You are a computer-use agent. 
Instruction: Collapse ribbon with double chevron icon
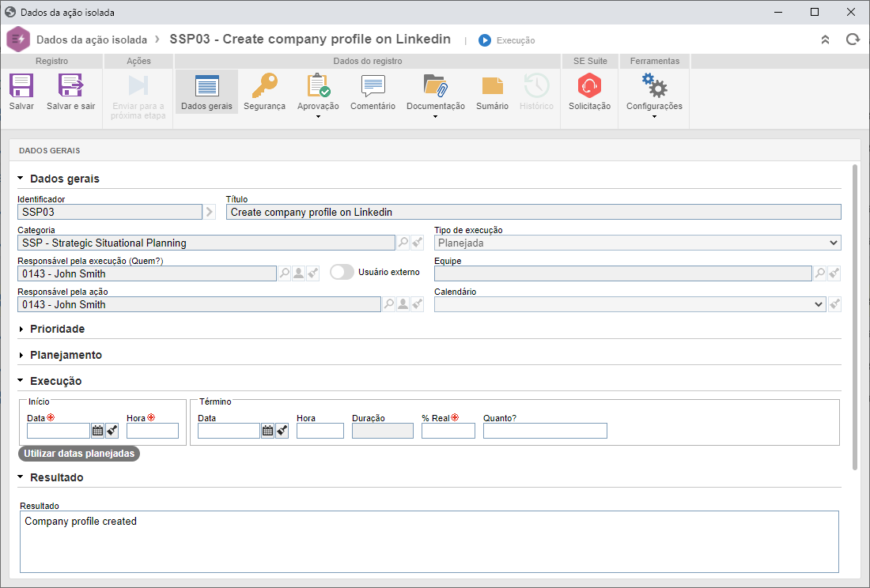[x=825, y=40]
